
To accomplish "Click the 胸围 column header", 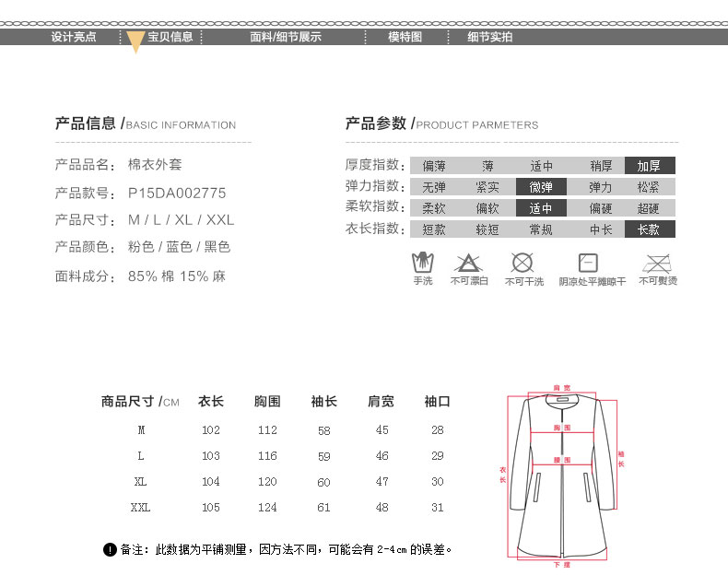I will [267, 401].
